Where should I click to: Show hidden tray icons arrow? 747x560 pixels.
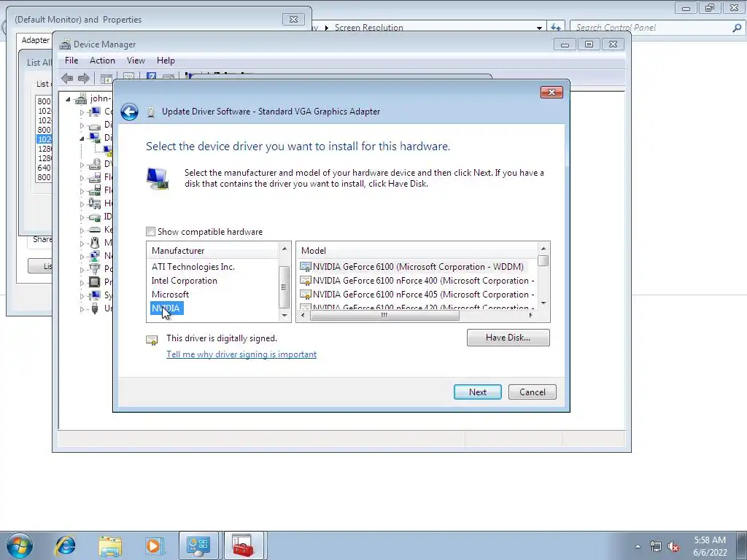click(x=638, y=546)
